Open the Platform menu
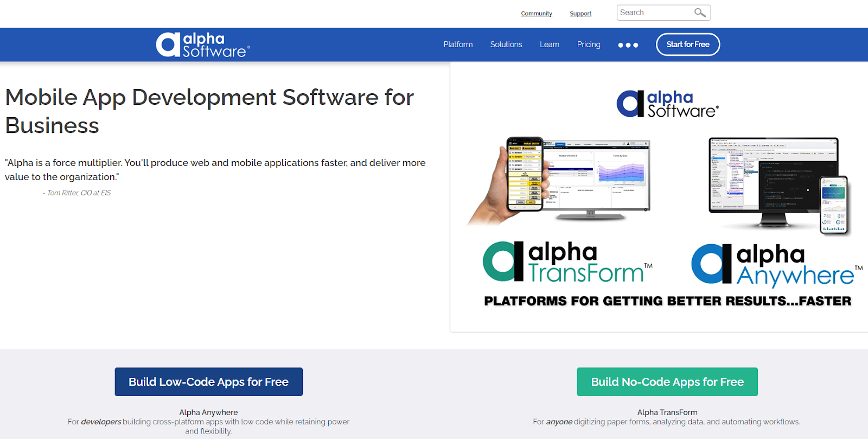The width and height of the screenshot is (868, 439). tap(458, 44)
